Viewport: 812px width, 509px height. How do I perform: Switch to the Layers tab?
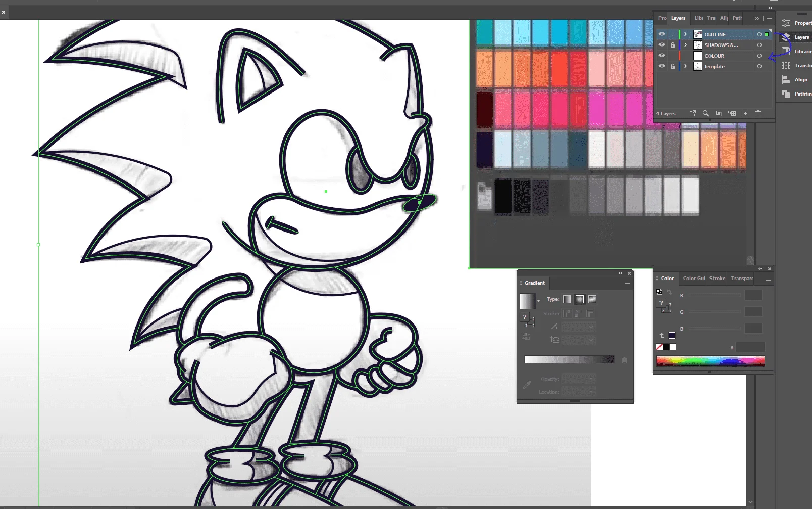pos(678,18)
